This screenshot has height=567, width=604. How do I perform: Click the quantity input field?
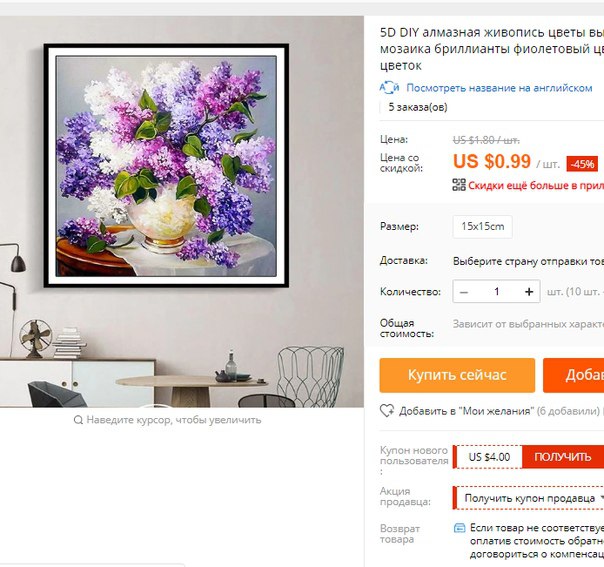pyautogui.click(x=497, y=292)
